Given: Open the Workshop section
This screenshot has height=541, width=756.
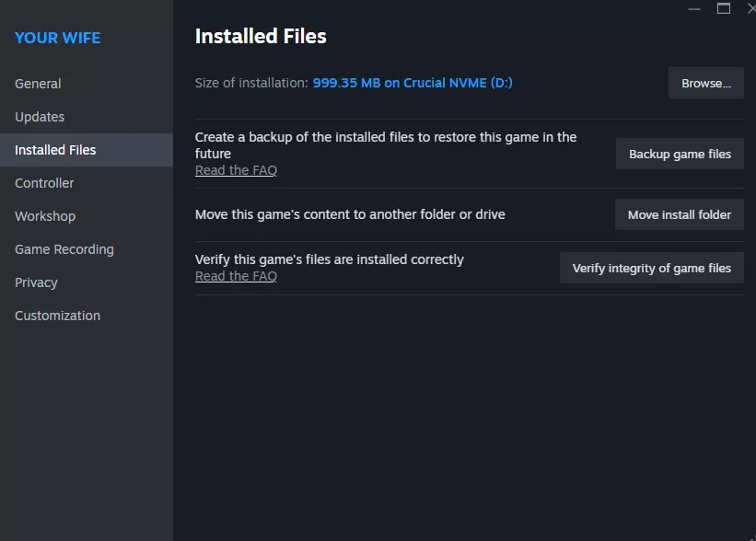Looking at the screenshot, I should coord(45,216).
